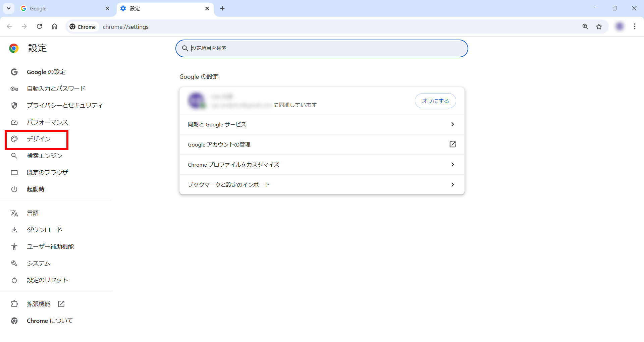Click the download arrow icon

[x=14, y=230]
